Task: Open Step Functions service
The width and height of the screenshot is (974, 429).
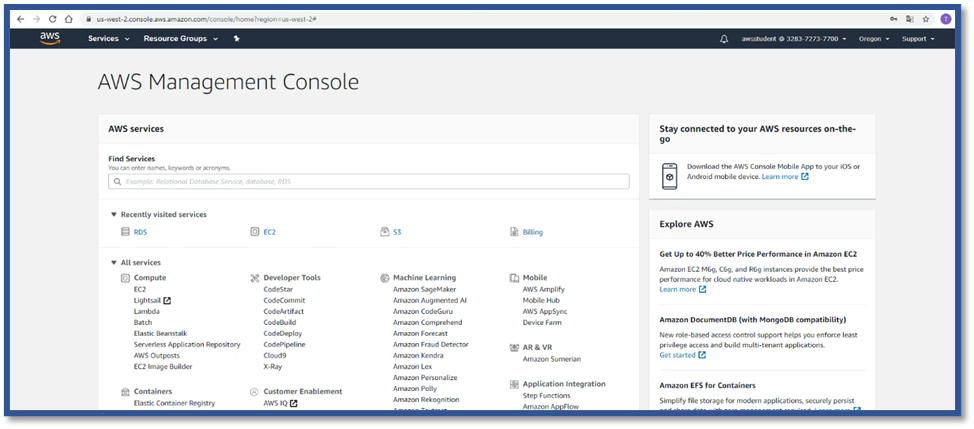Action: [x=547, y=395]
